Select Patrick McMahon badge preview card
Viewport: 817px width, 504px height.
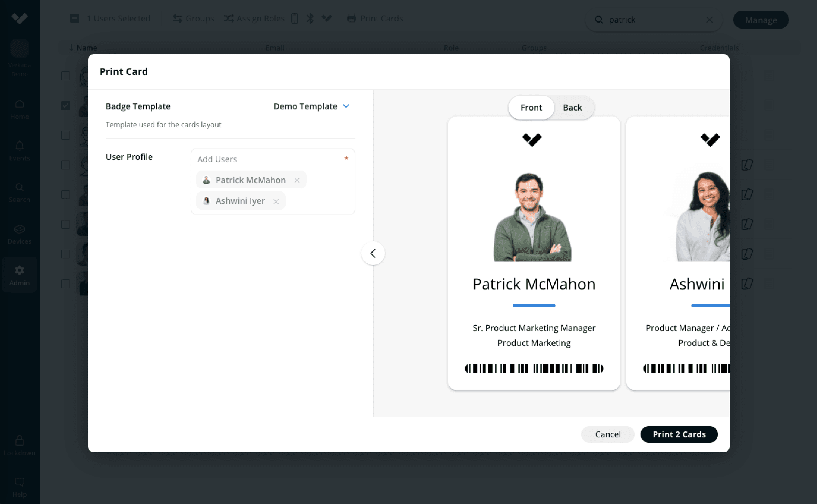pos(534,253)
